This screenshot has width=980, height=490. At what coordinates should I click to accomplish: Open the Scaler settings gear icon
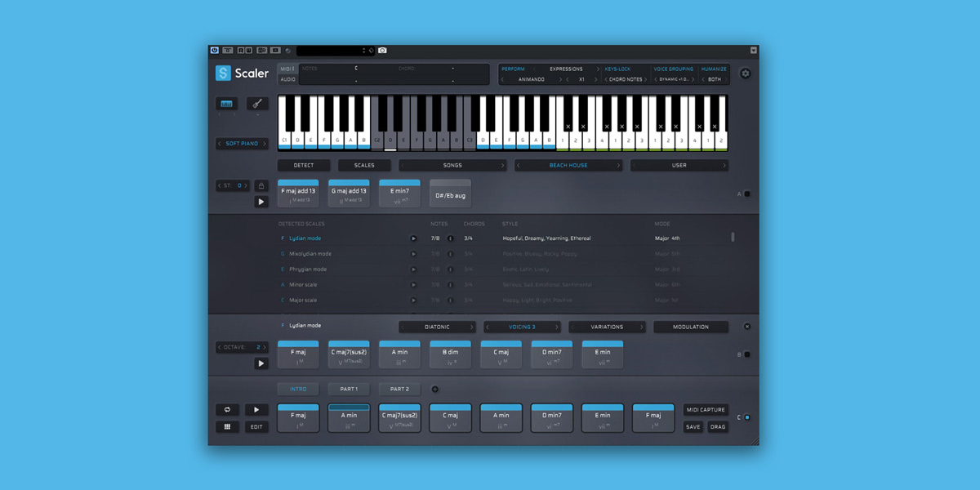click(745, 73)
